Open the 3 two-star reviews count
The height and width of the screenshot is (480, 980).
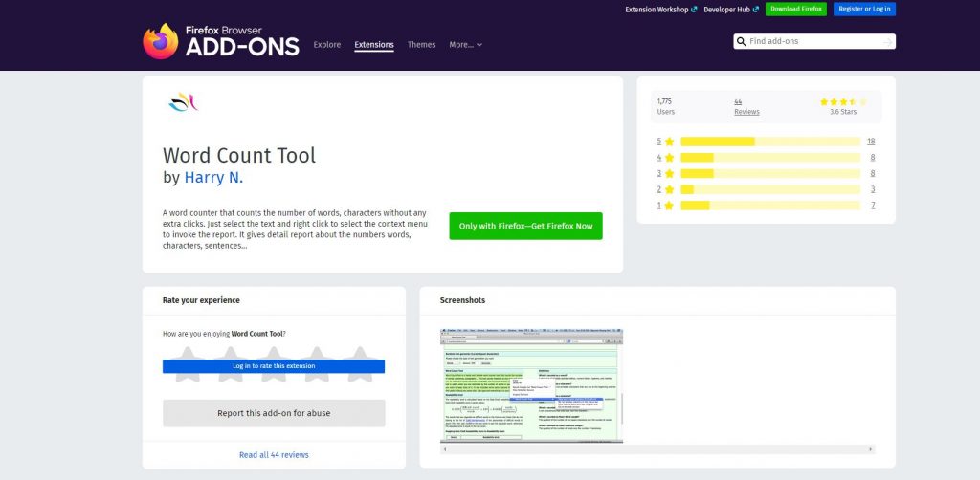(873, 189)
